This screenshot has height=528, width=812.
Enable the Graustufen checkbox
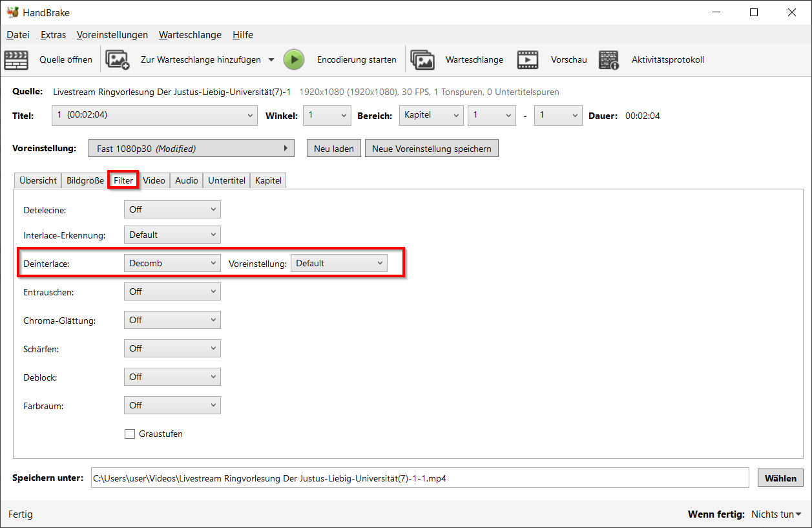click(130, 434)
